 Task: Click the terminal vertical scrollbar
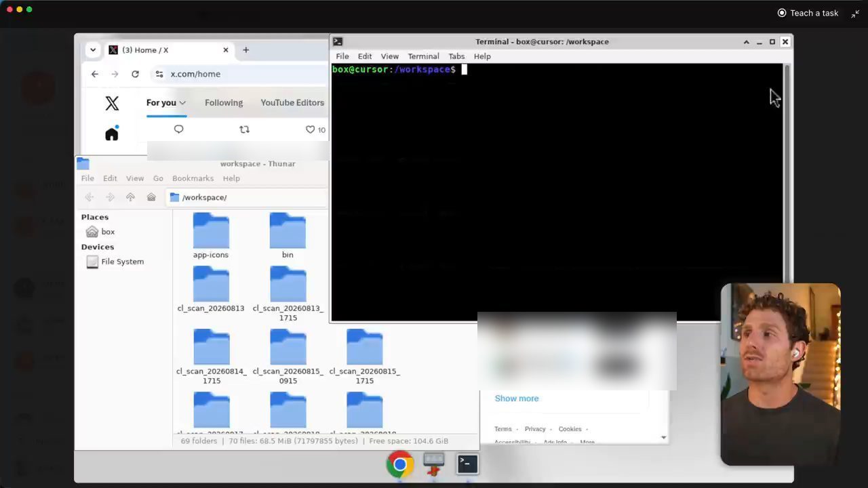(x=787, y=173)
